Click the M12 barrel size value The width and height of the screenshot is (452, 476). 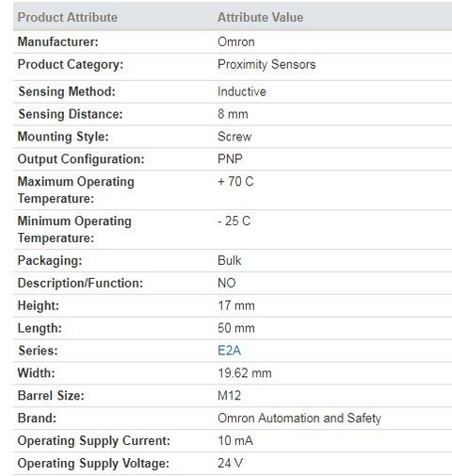pyautogui.click(x=230, y=395)
